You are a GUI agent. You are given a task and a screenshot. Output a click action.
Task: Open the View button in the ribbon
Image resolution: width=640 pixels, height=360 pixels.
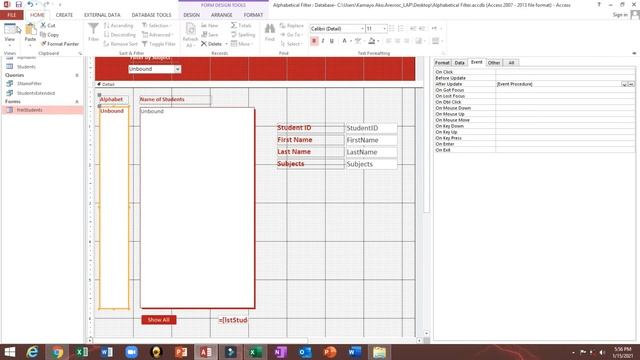(x=10, y=33)
